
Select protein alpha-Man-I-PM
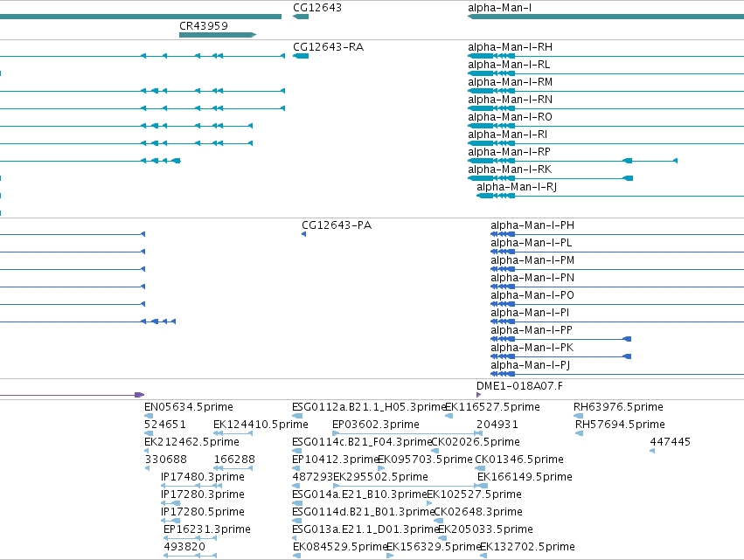tap(532, 260)
